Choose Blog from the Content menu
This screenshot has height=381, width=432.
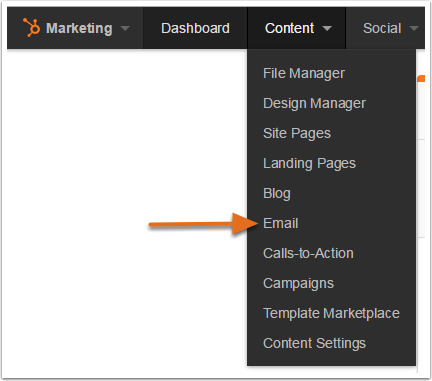click(x=277, y=193)
